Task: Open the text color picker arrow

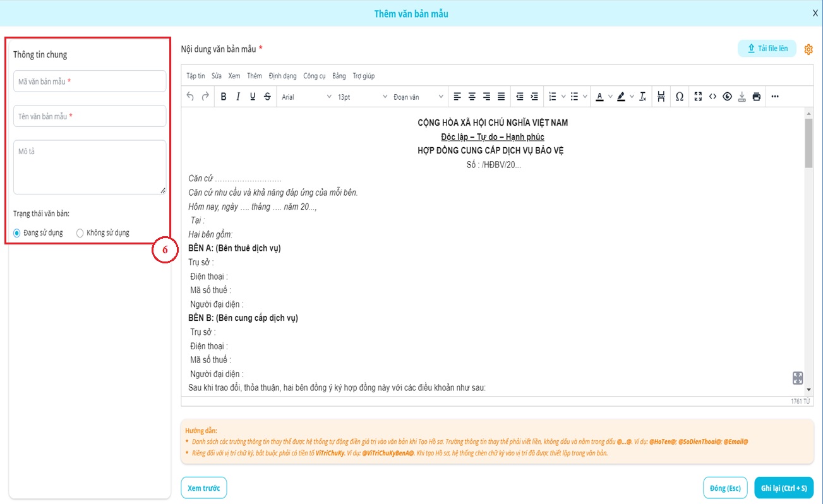Action: click(611, 97)
